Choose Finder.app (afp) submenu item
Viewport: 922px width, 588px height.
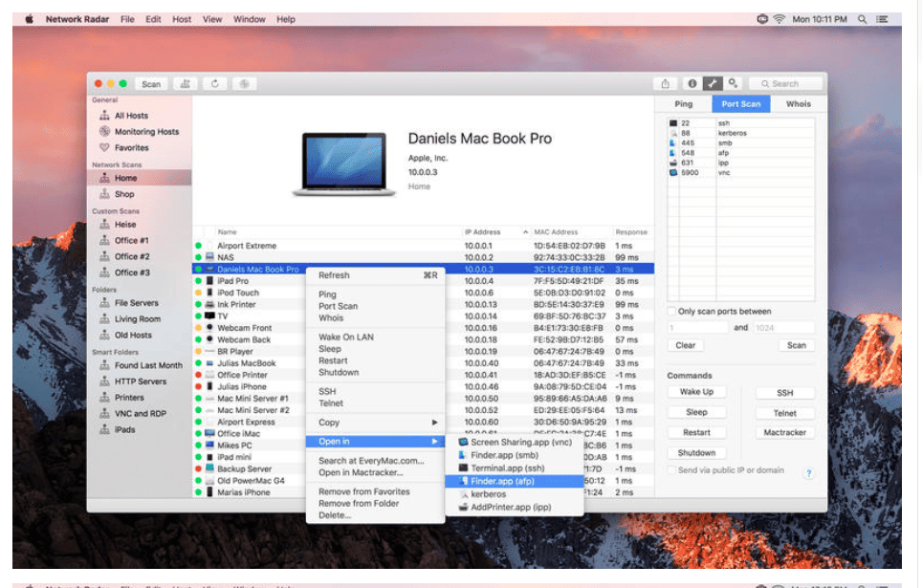point(515,481)
